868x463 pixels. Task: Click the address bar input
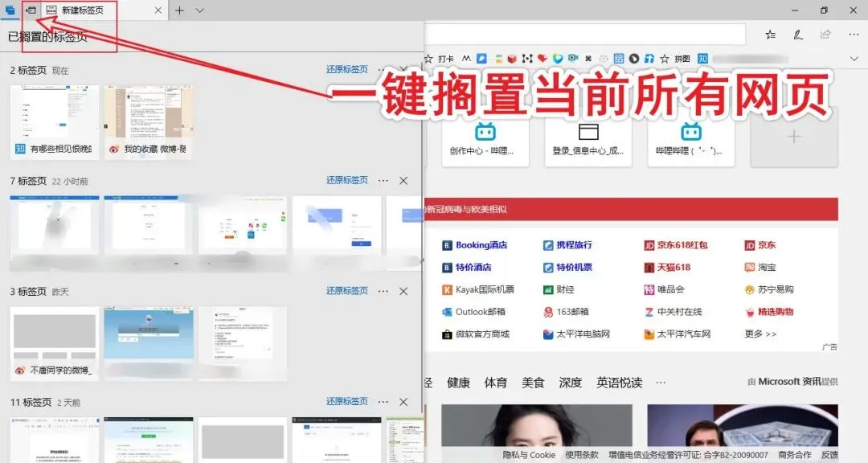pyautogui.click(x=585, y=35)
